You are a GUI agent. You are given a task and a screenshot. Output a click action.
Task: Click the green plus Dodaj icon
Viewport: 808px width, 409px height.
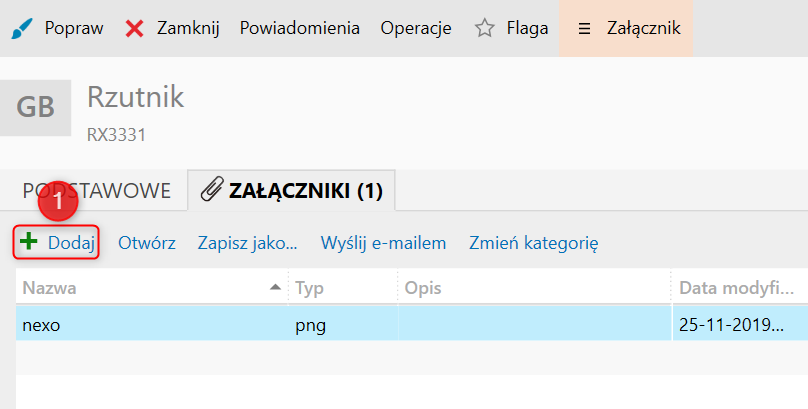click(29, 242)
